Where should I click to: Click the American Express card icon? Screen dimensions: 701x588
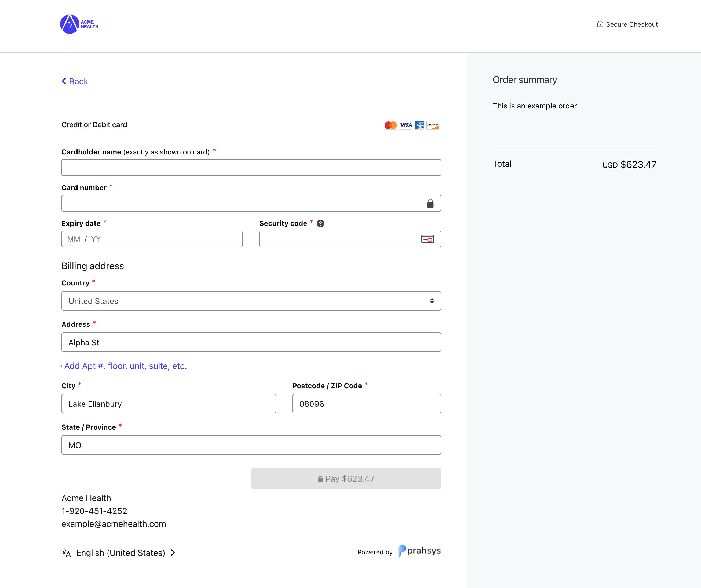pos(419,125)
